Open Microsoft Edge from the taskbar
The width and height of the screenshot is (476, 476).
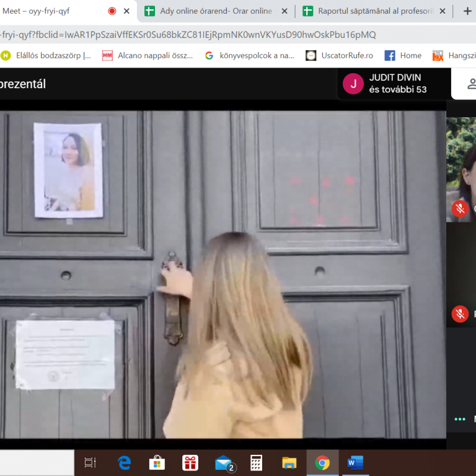125,462
